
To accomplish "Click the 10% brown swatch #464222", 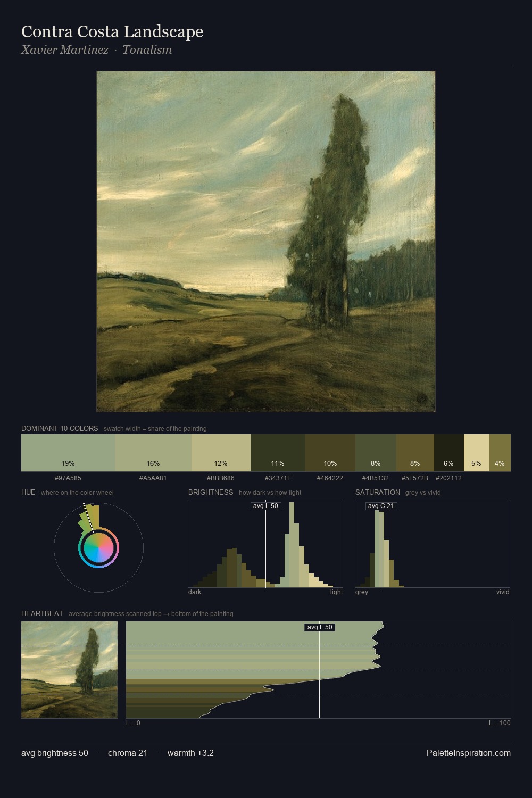I will point(330,453).
